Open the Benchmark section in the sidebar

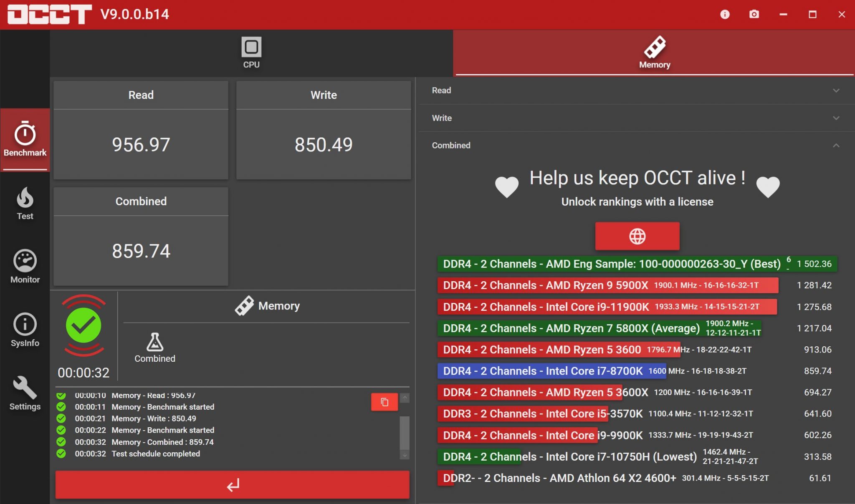point(25,140)
